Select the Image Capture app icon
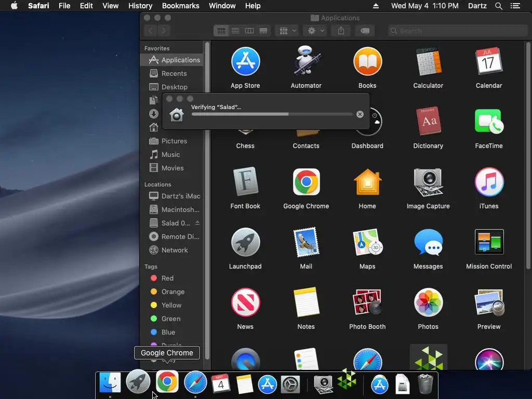This screenshot has width=532, height=399. click(x=428, y=182)
